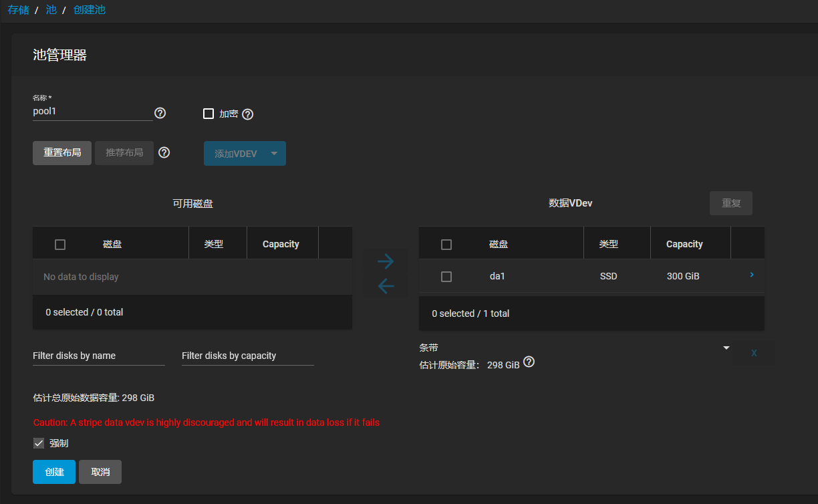Image resolution: width=818 pixels, height=504 pixels.
Task: Open the 添加VDEV dropdown arrow
Action: (x=274, y=153)
